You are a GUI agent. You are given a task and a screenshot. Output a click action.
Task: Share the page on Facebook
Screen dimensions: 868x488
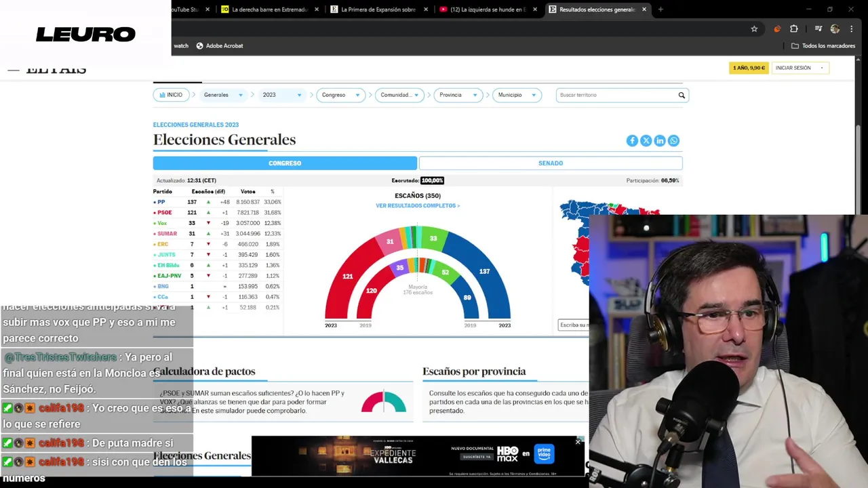(632, 140)
